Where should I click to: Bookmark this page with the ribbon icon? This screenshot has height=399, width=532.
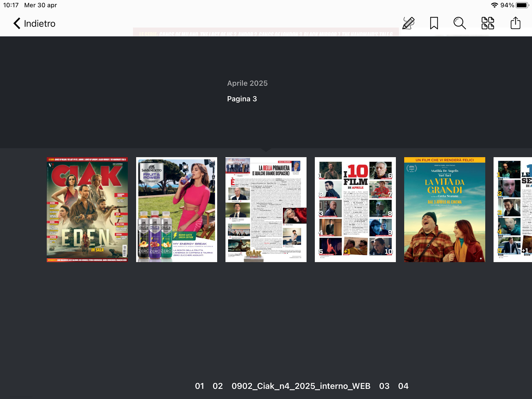pos(434,23)
